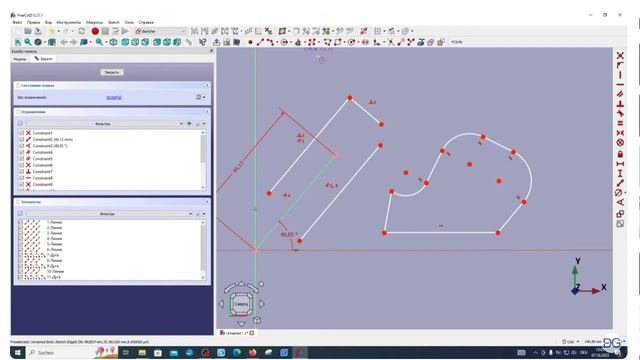Click the degrees of freedom link
Image resolution: width=640 pixels, height=360 pixels.
114,98
